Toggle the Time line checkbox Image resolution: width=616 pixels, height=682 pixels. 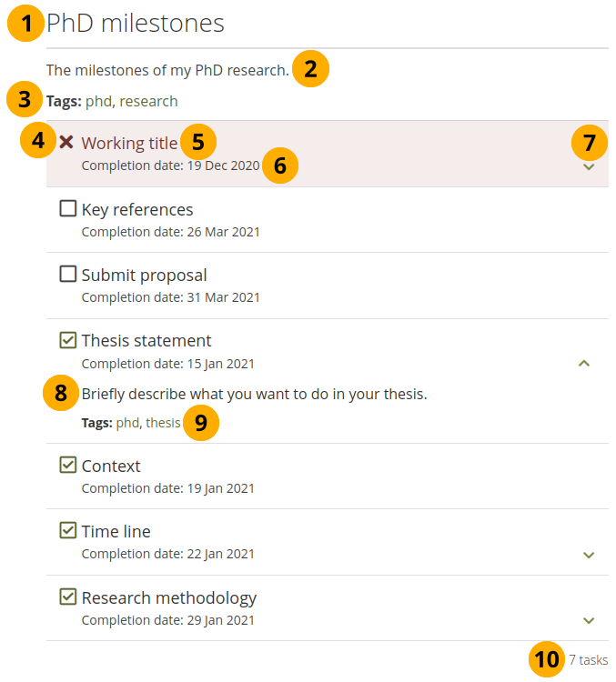67,531
